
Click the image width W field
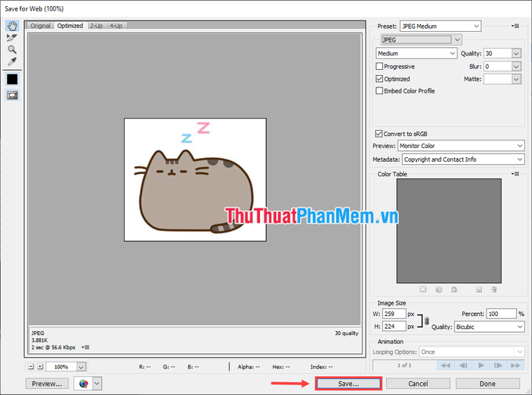point(394,314)
